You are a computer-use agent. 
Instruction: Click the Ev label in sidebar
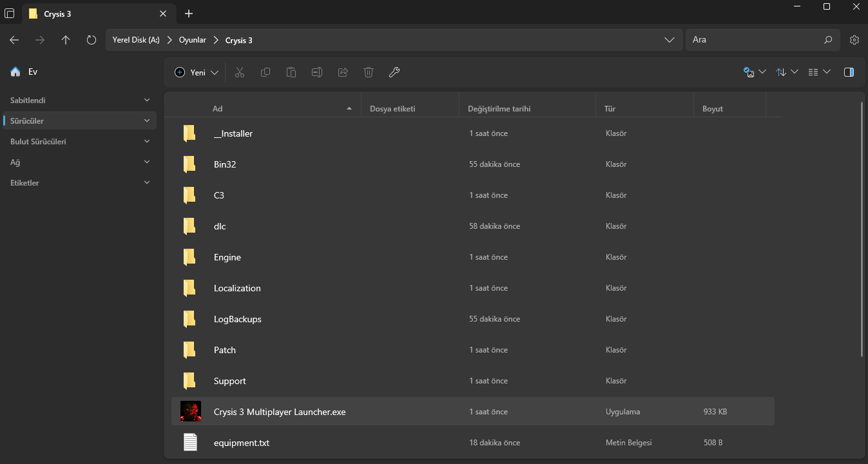[33, 72]
